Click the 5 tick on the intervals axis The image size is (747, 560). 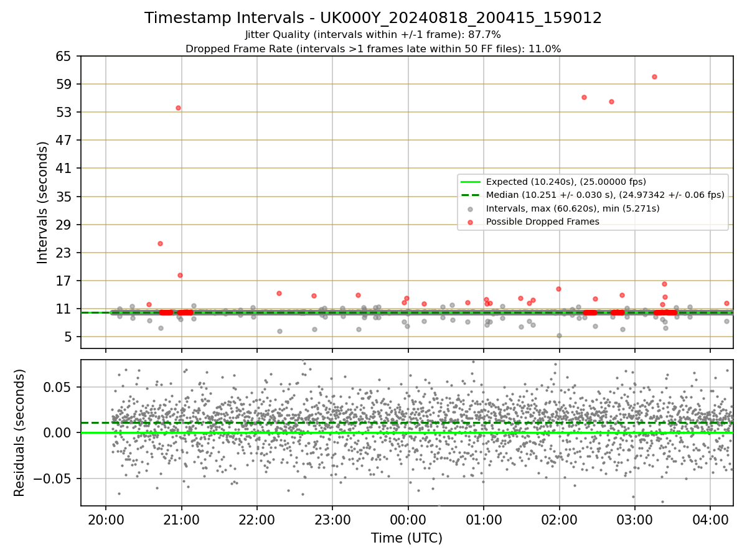(x=67, y=337)
